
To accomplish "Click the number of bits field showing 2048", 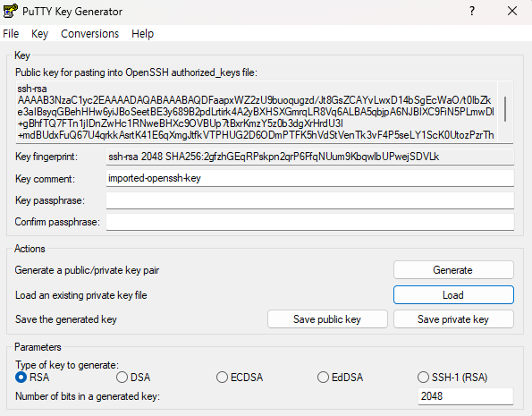I will 466,396.
